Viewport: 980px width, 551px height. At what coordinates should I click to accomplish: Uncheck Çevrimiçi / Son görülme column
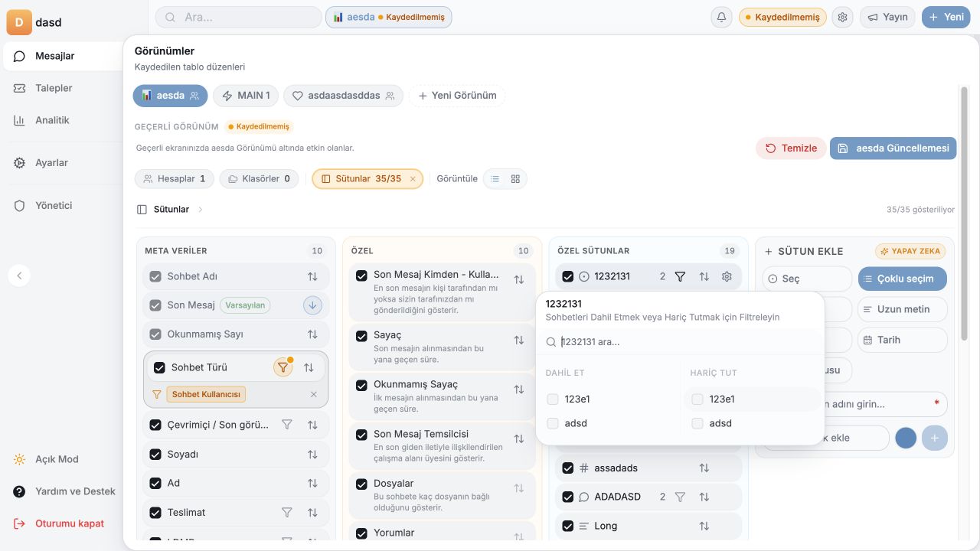(x=155, y=425)
